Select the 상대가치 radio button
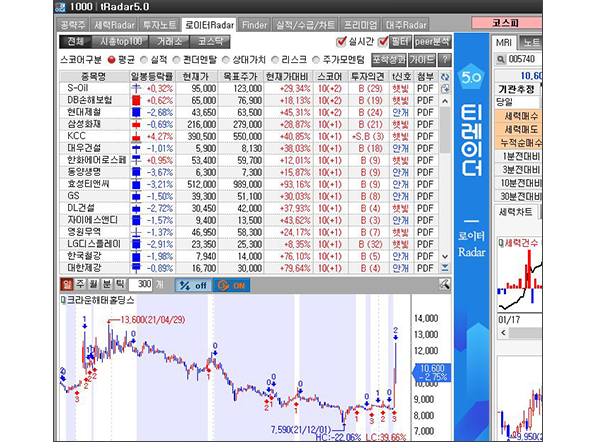Image resolution: width=598 pixels, height=442 pixels. click(x=226, y=60)
